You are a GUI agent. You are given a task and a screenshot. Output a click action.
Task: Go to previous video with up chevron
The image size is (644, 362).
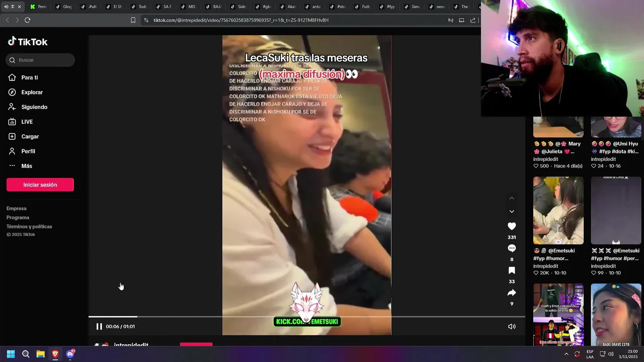[512, 198]
